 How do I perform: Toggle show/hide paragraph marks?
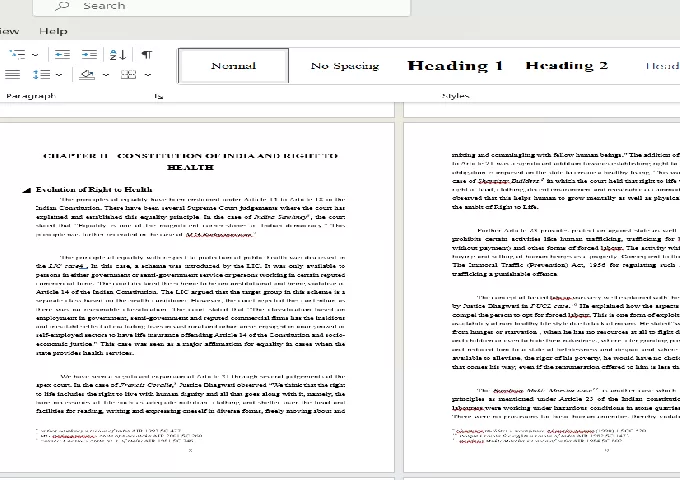(146, 54)
